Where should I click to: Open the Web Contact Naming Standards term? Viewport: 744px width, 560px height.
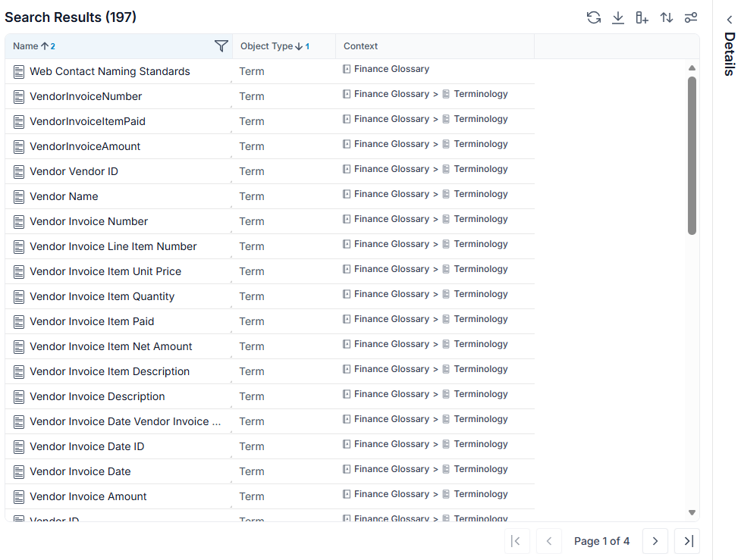click(x=110, y=71)
